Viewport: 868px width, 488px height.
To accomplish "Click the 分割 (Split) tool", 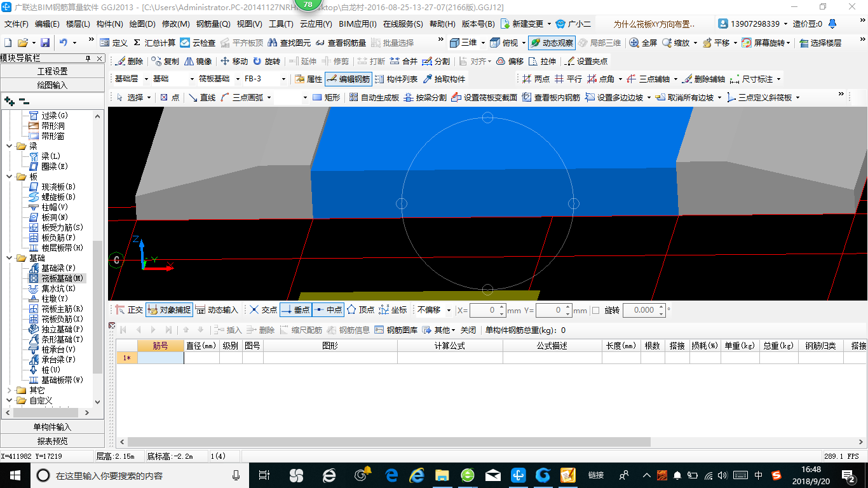I will coord(436,61).
